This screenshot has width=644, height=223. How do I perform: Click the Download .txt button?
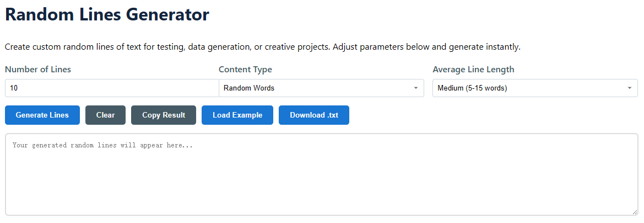314,115
